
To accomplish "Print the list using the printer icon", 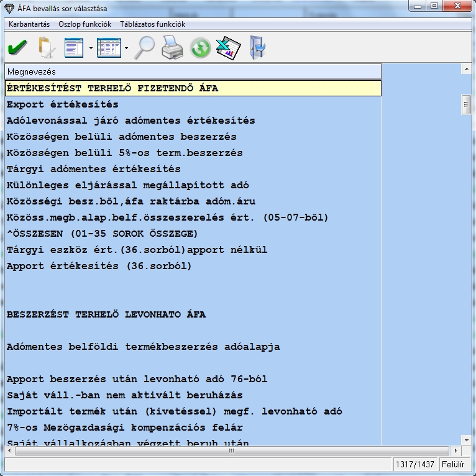I will (172, 48).
